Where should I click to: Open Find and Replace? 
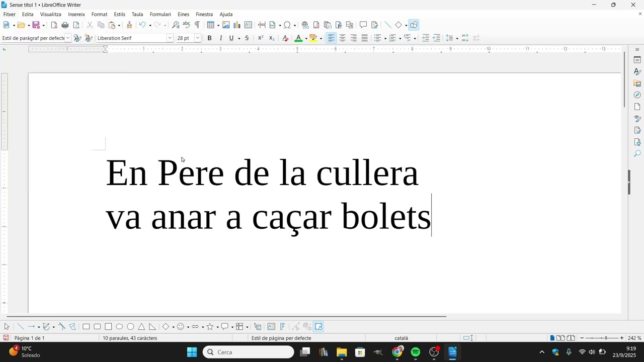176,25
